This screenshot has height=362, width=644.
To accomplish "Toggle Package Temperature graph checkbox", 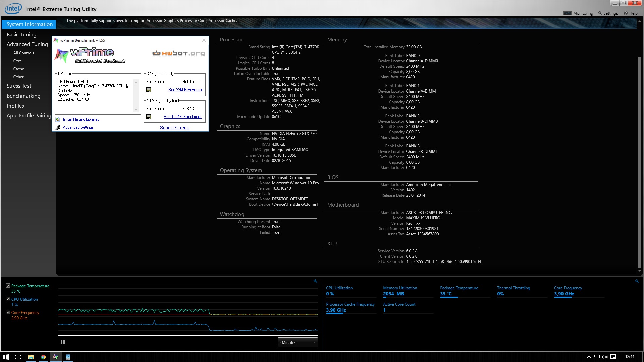I will [x=8, y=286].
